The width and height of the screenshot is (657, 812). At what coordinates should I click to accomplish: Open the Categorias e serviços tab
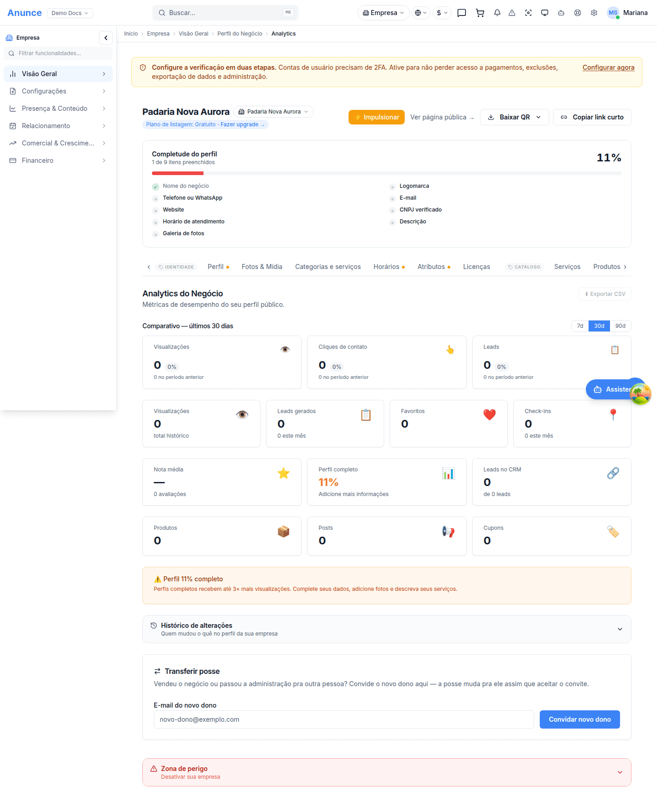[x=328, y=267]
